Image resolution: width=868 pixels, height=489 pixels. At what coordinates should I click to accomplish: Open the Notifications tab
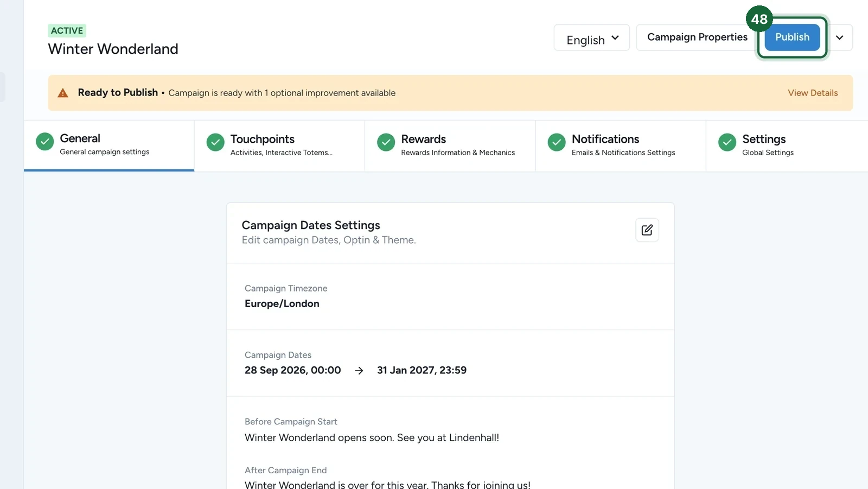[x=621, y=145]
